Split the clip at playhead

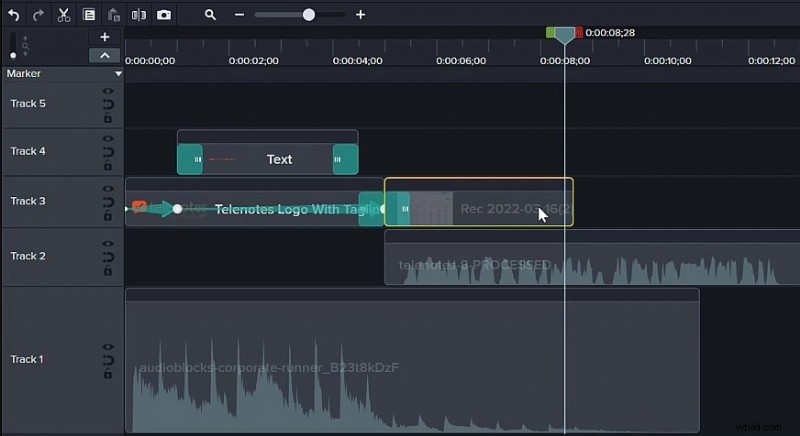click(x=139, y=15)
